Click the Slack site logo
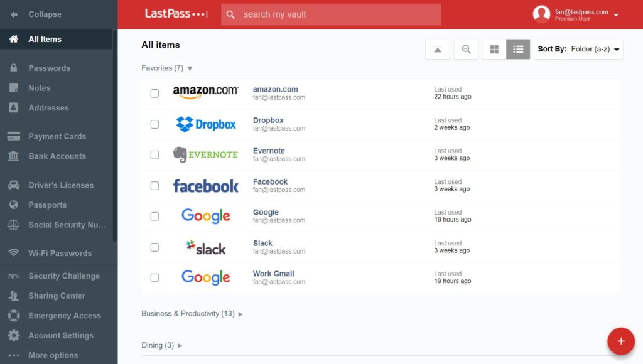This screenshot has height=364, width=643. 205,247
